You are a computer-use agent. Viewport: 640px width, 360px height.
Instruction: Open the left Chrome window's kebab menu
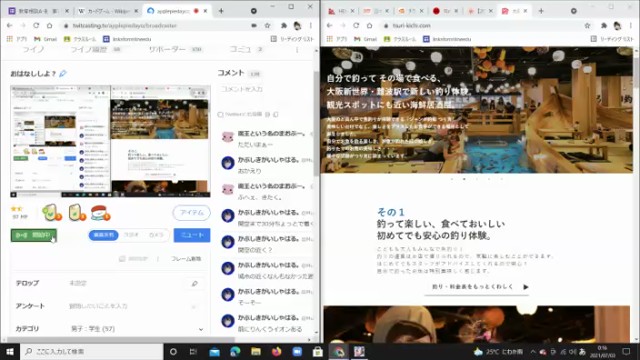[x=311, y=25]
